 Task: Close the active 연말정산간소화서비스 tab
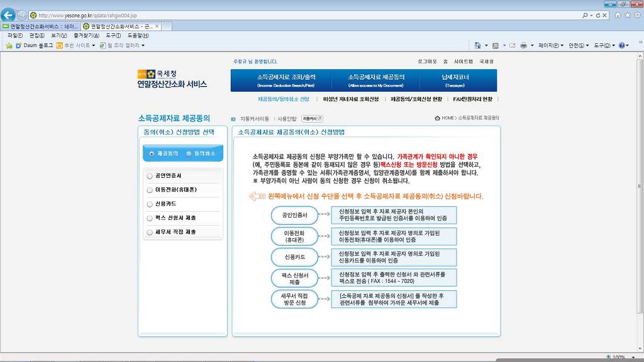pos(157,26)
